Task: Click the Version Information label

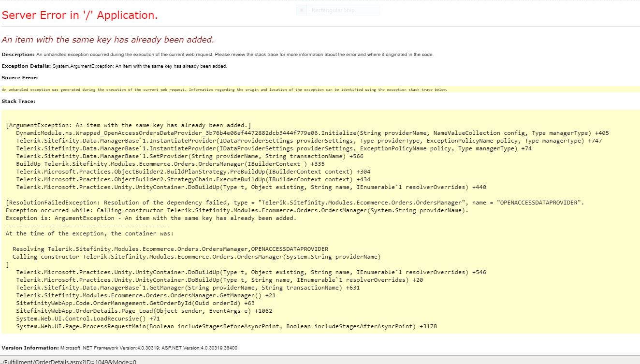Action: [x=30, y=348]
